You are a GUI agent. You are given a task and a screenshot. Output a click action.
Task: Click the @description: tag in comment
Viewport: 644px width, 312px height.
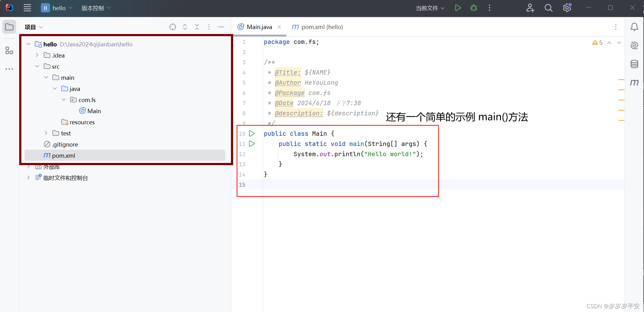(x=299, y=113)
